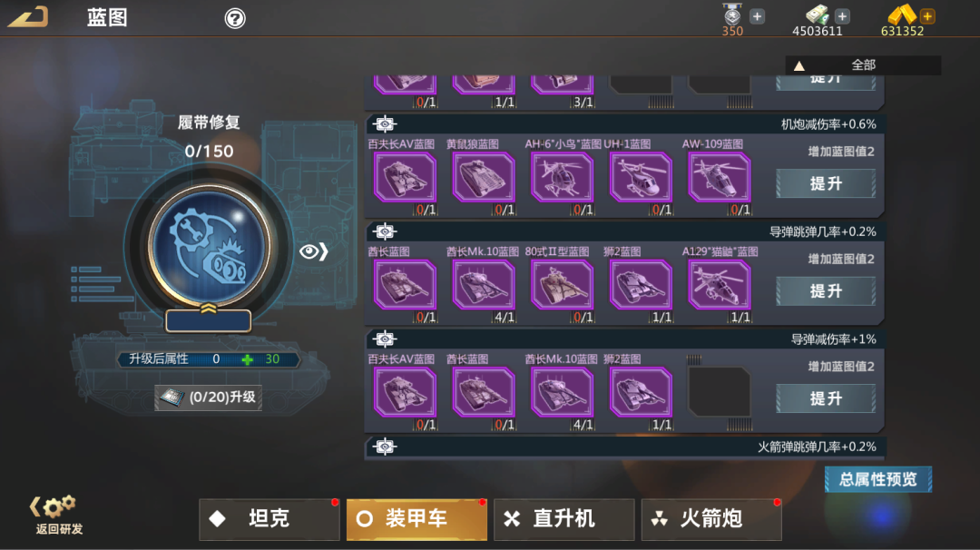This screenshot has width=980, height=550.
Task: Open the help question mark icon
Action: [x=235, y=18]
